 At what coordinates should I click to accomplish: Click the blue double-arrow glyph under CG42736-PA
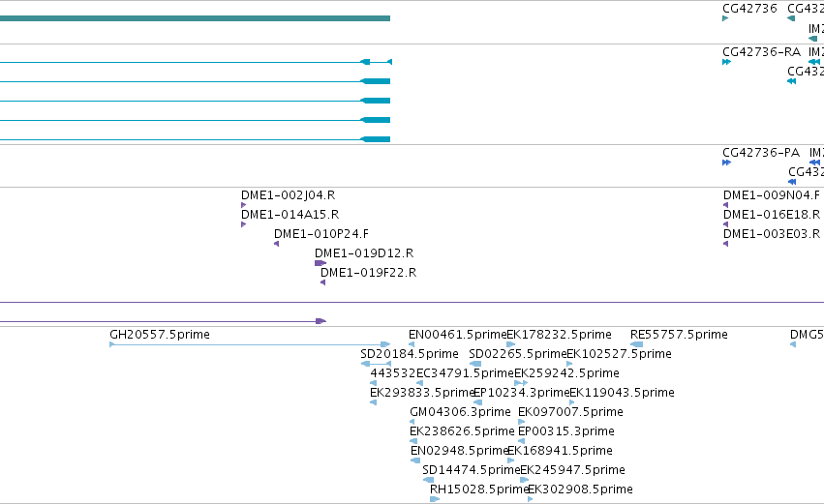point(727,163)
